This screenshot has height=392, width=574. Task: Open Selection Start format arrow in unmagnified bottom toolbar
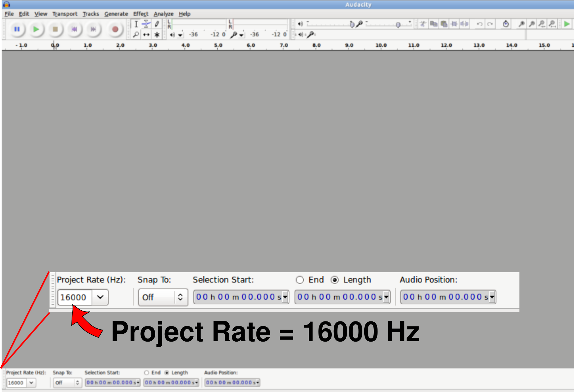138,383
